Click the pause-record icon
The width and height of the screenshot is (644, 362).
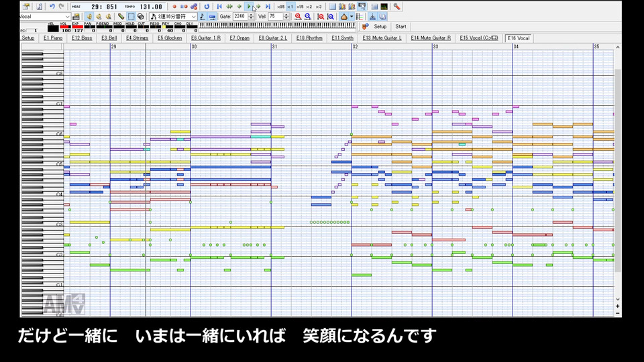(184, 7)
